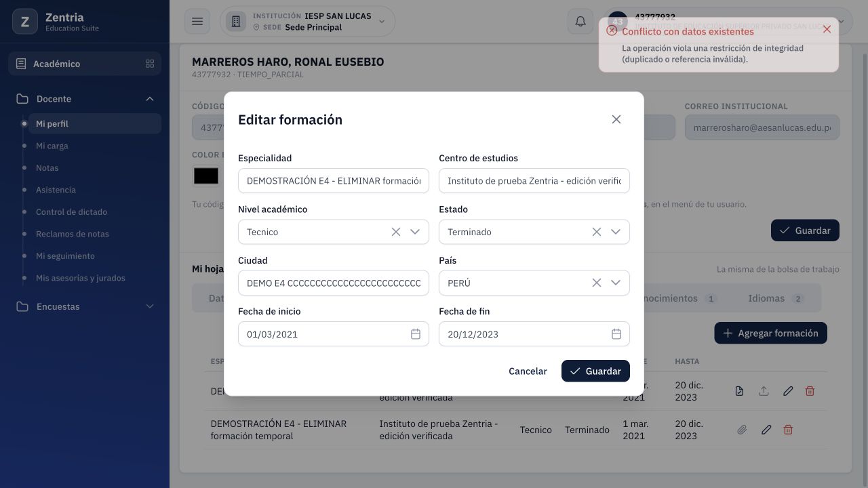The width and height of the screenshot is (868, 488).
Task: Delete trash icon in second formación row
Action: [788, 430]
